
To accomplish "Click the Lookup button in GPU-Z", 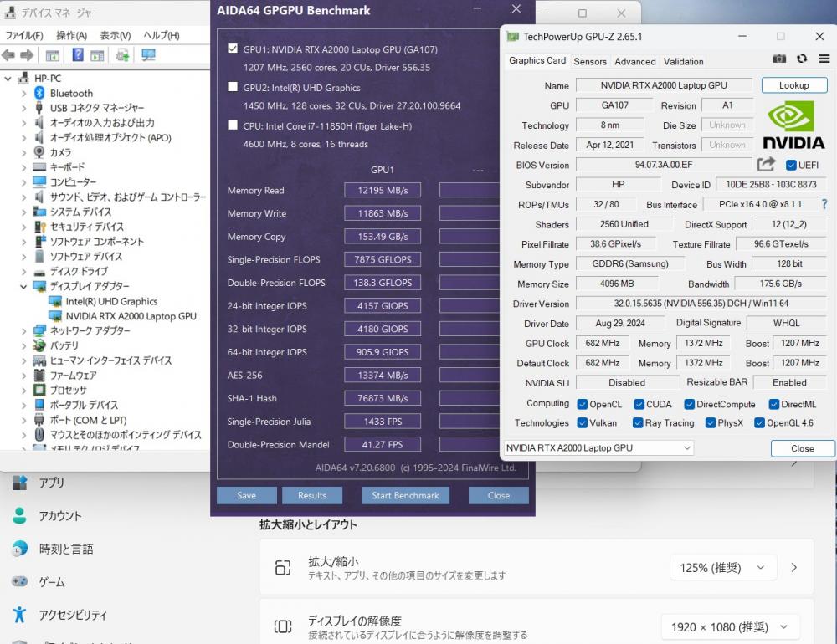I will click(794, 85).
